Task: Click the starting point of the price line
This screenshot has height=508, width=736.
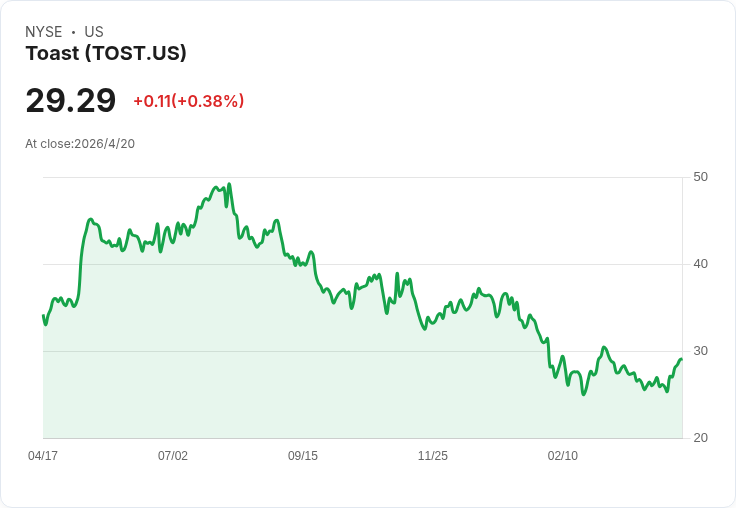Action: pyautogui.click(x=43, y=316)
